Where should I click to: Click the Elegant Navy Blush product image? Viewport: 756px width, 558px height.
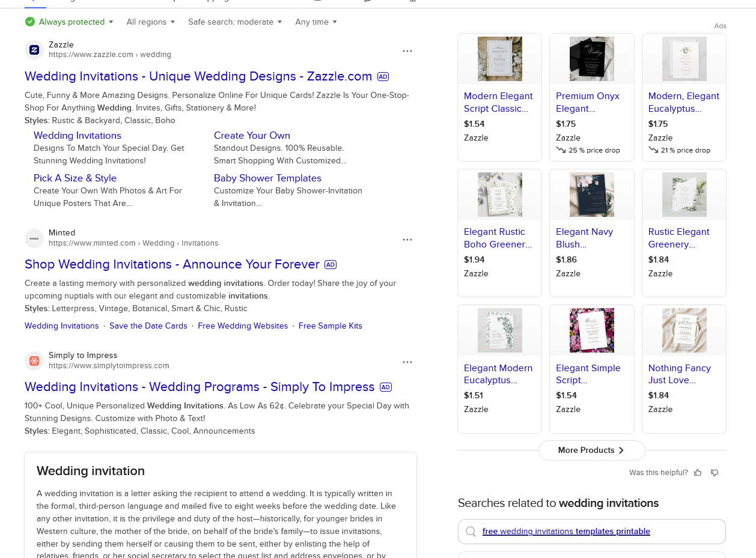pyautogui.click(x=592, y=195)
